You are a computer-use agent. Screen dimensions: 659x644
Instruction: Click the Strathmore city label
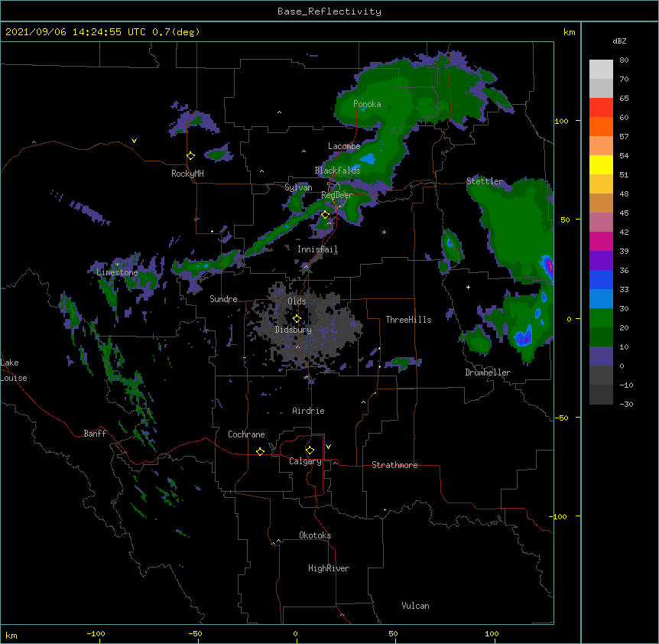tap(394, 465)
